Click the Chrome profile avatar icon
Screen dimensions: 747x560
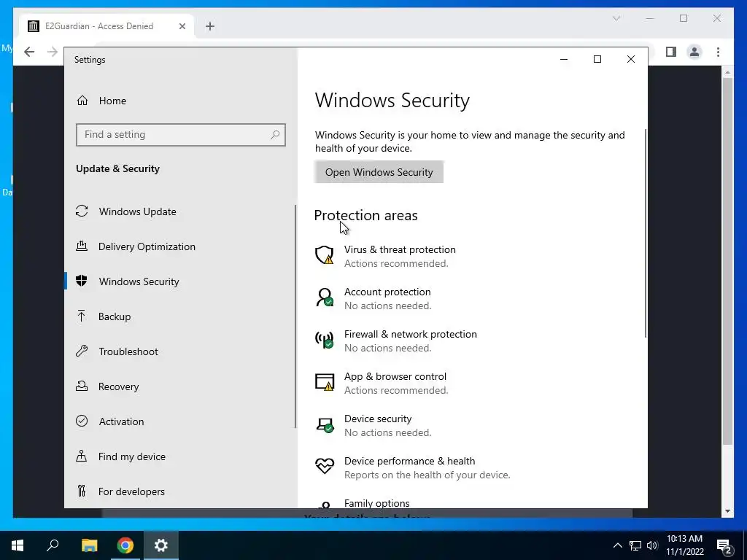point(694,52)
